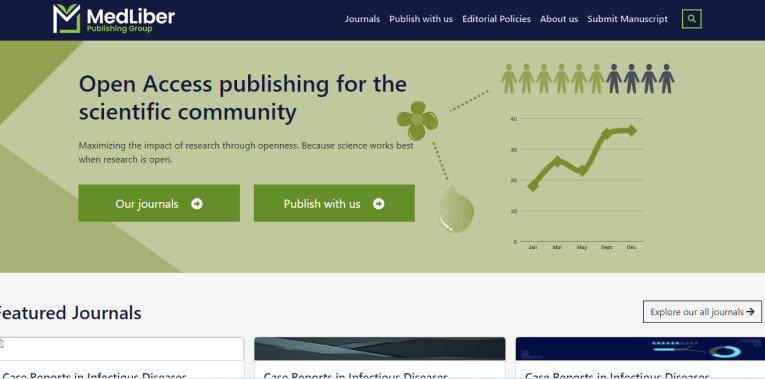Click the search magnifier icon in header
765x379 pixels.
click(691, 19)
